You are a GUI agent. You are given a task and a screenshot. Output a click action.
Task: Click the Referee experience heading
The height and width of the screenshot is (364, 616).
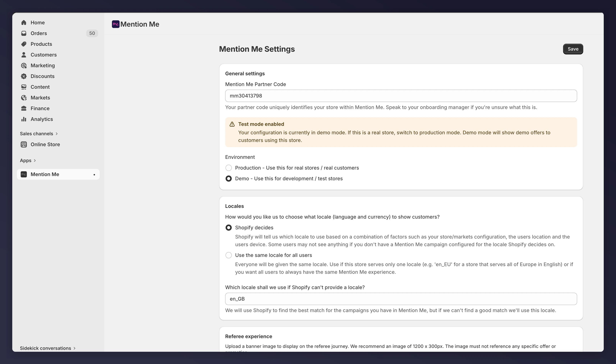coord(249,337)
